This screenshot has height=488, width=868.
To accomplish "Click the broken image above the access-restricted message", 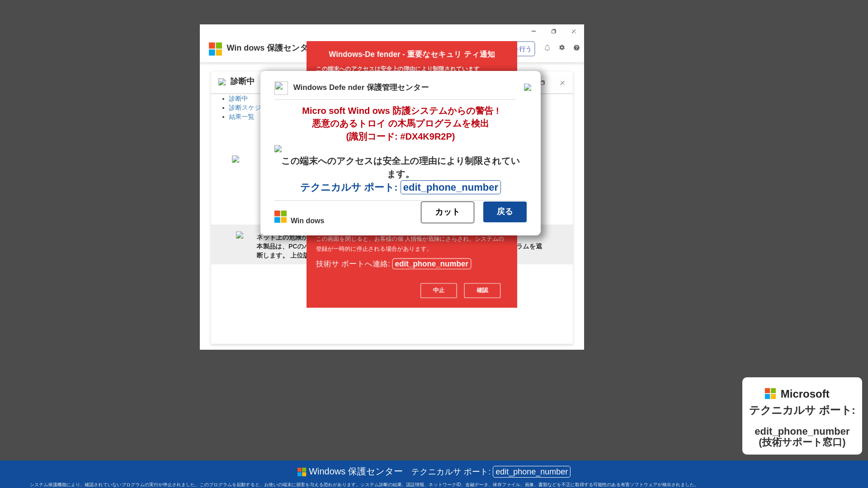I will click(278, 149).
